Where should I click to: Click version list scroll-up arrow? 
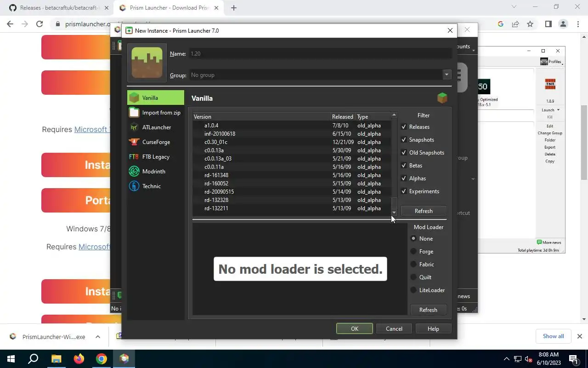[394, 115]
